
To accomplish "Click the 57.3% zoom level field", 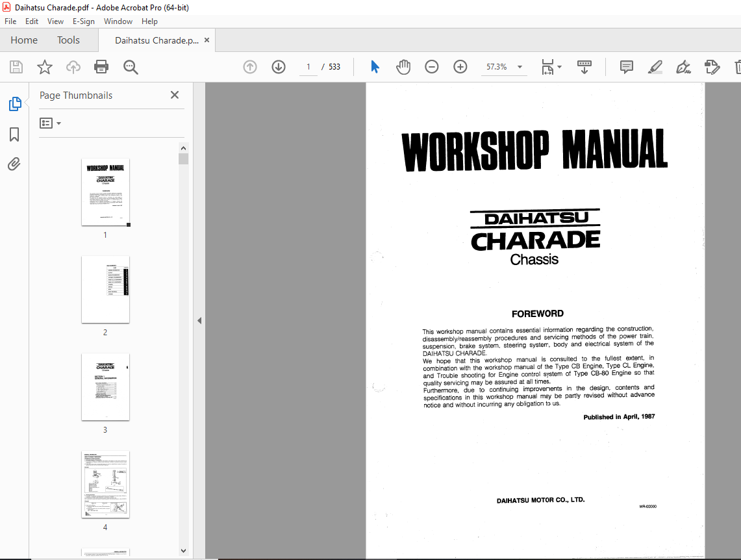I will tap(497, 67).
